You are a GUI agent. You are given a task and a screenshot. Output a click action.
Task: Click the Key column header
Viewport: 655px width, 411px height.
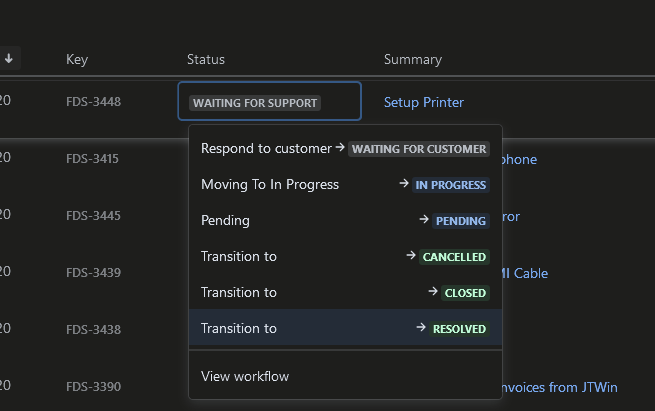(77, 59)
